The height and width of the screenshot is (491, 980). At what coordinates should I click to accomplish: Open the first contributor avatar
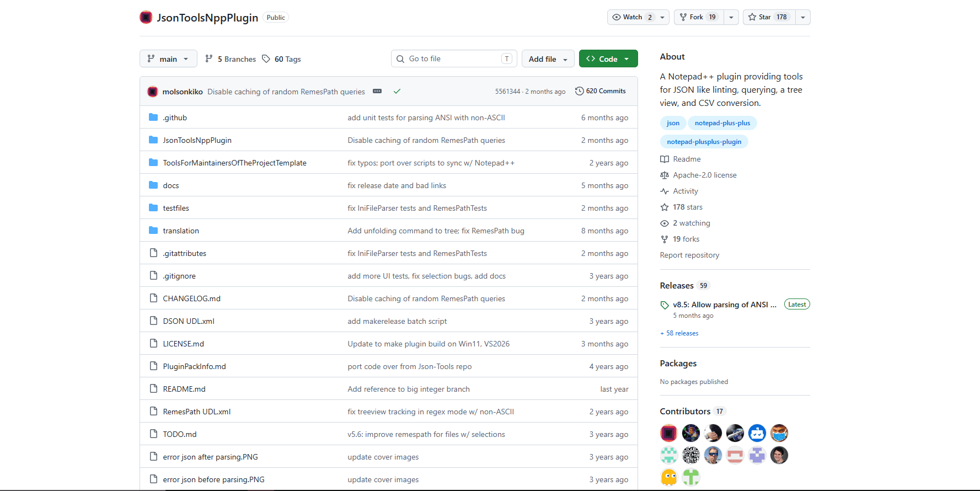(x=669, y=433)
